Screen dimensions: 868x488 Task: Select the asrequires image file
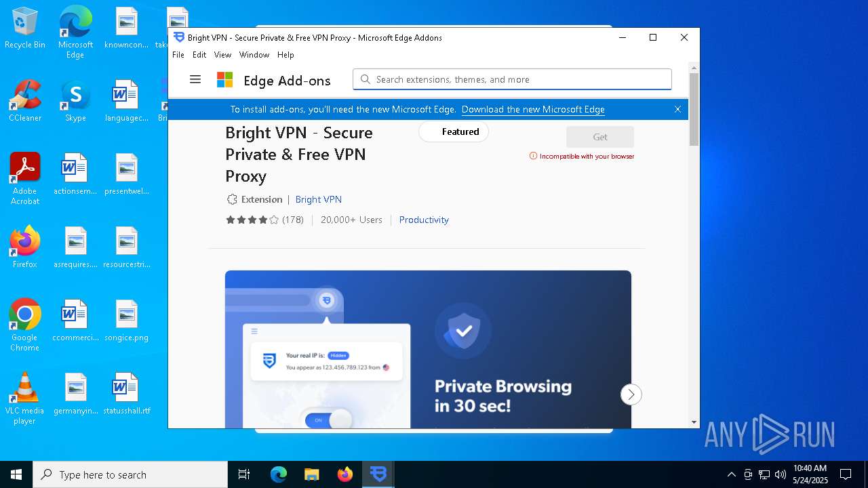coord(75,247)
